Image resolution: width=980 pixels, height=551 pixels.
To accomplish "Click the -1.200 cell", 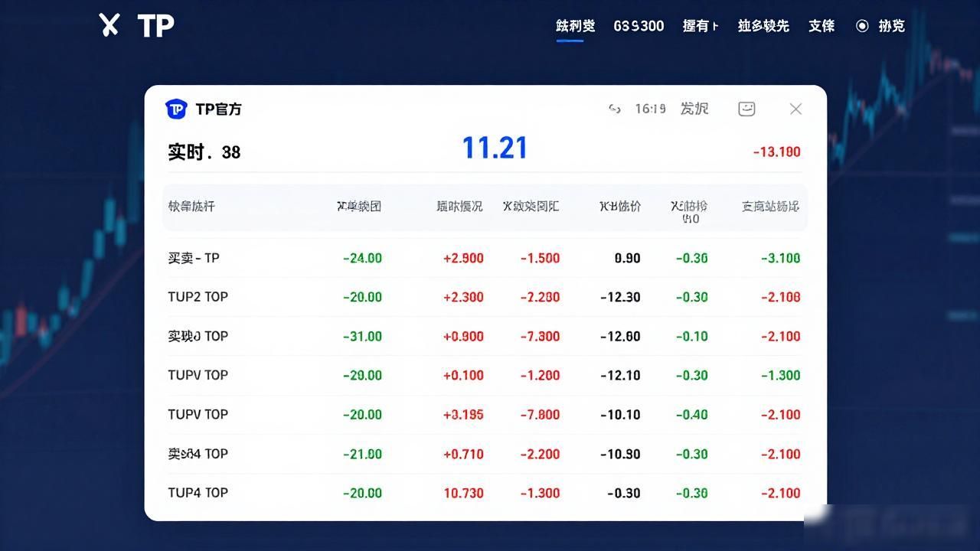I will tap(540, 375).
